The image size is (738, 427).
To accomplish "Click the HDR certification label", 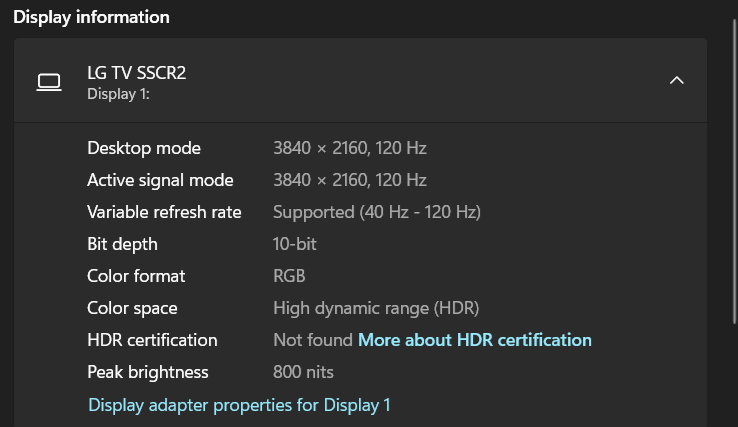I will [152, 340].
